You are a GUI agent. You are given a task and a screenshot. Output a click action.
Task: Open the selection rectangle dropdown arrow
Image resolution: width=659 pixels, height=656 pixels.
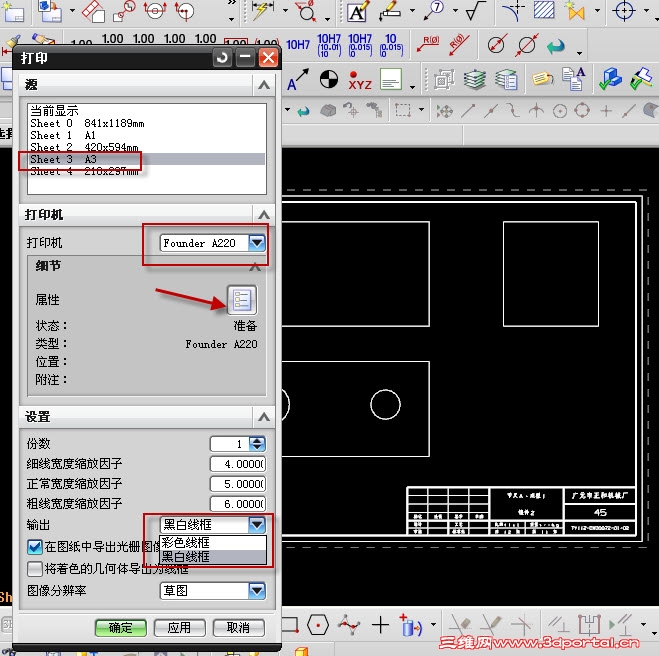click(x=422, y=110)
